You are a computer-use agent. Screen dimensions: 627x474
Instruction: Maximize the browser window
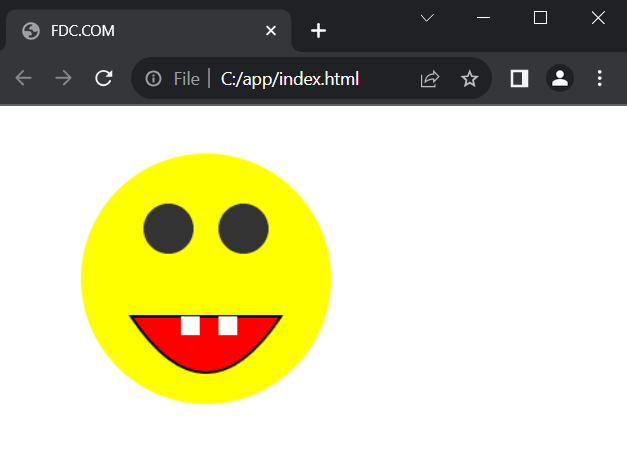540,18
